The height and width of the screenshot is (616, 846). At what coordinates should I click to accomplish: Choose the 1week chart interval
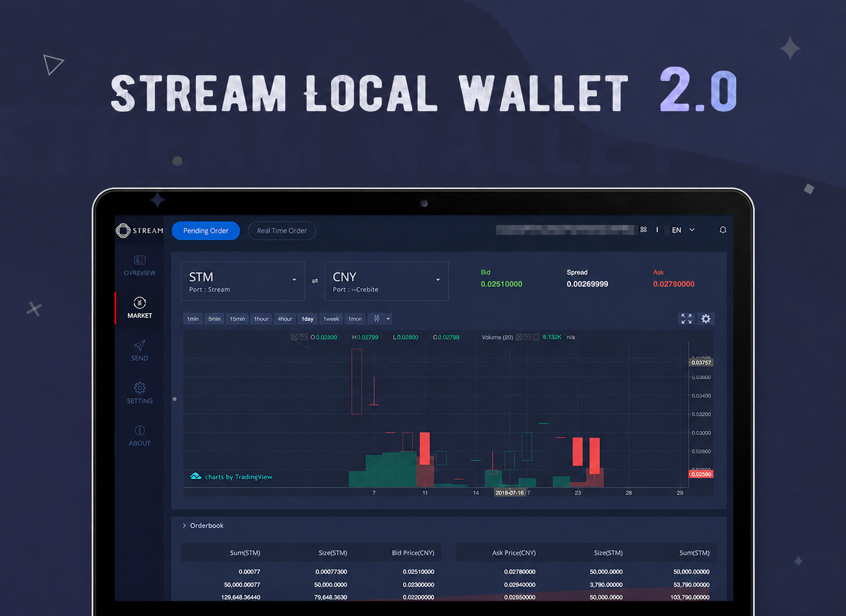pyautogui.click(x=331, y=319)
